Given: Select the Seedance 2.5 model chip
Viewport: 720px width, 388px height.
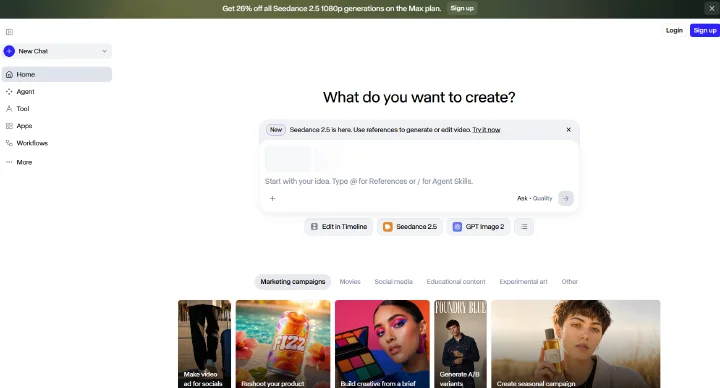Looking at the screenshot, I should [x=410, y=227].
